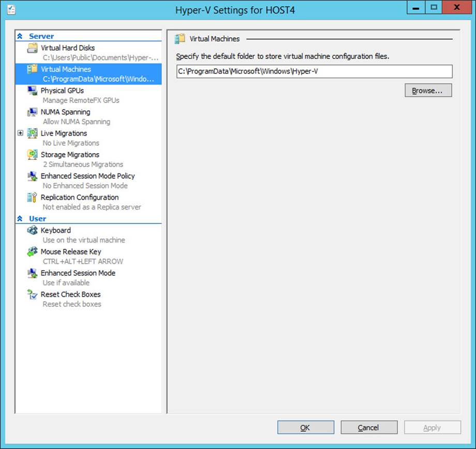This screenshot has height=449, width=476.
Task: Click '2 Simultaneous Migrations' subtext
Action: 83,164
